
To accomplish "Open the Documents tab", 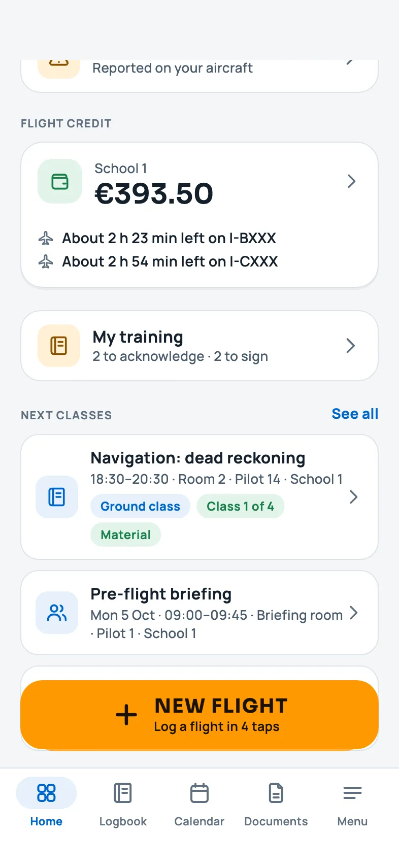I will tap(276, 803).
